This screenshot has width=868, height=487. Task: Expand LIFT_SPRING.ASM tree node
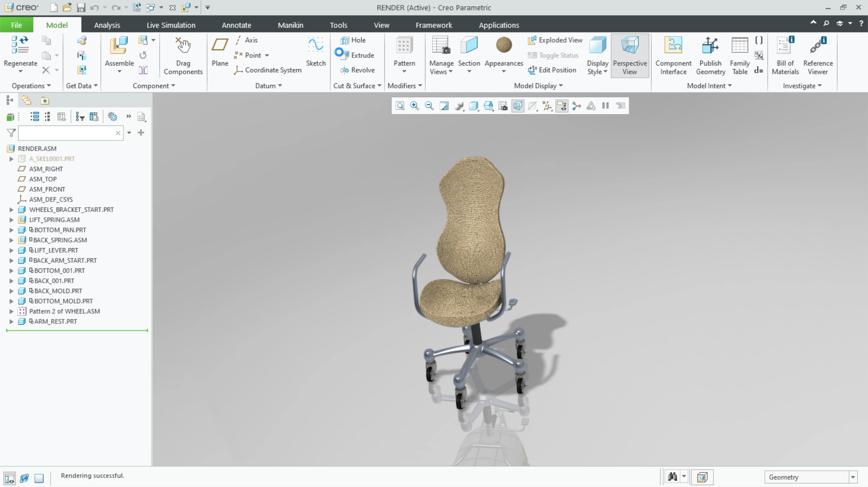(x=11, y=220)
